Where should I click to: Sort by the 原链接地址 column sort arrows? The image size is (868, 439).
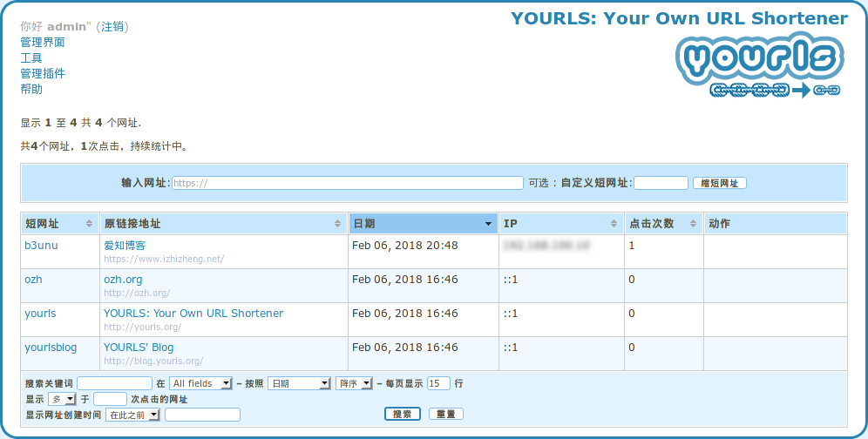pyautogui.click(x=338, y=224)
